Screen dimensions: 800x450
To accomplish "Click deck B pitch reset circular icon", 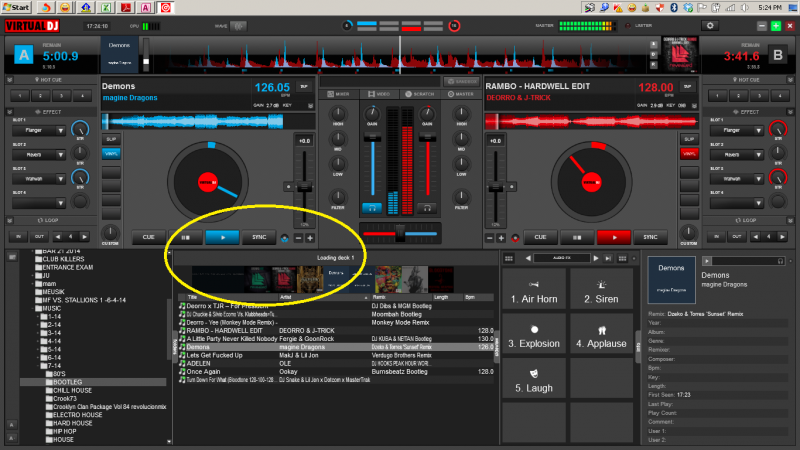I will click(x=515, y=238).
